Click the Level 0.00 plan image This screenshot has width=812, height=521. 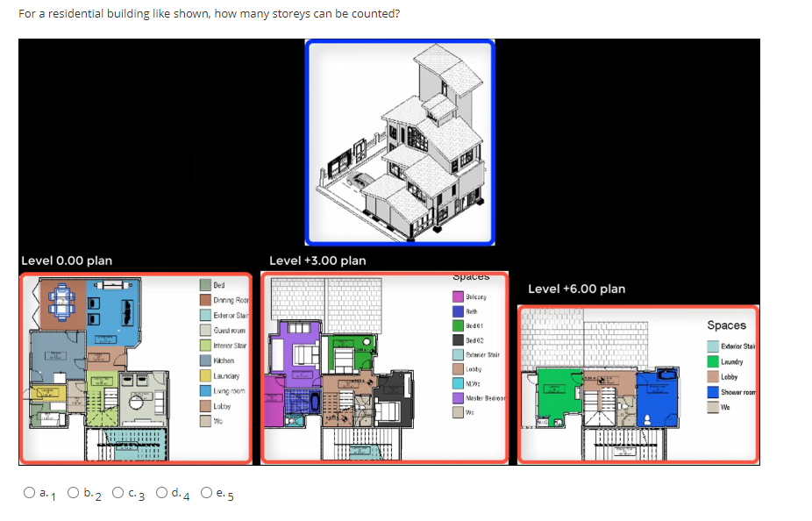point(105,368)
